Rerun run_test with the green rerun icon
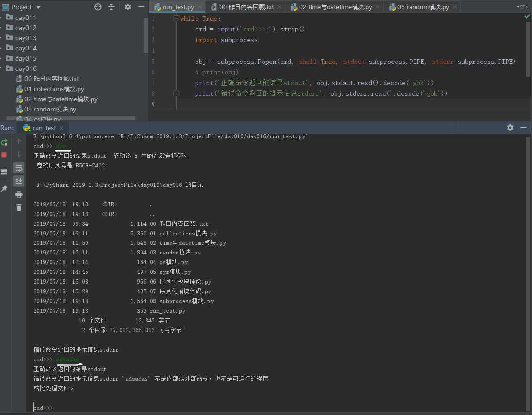 pyautogui.click(x=5, y=142)
